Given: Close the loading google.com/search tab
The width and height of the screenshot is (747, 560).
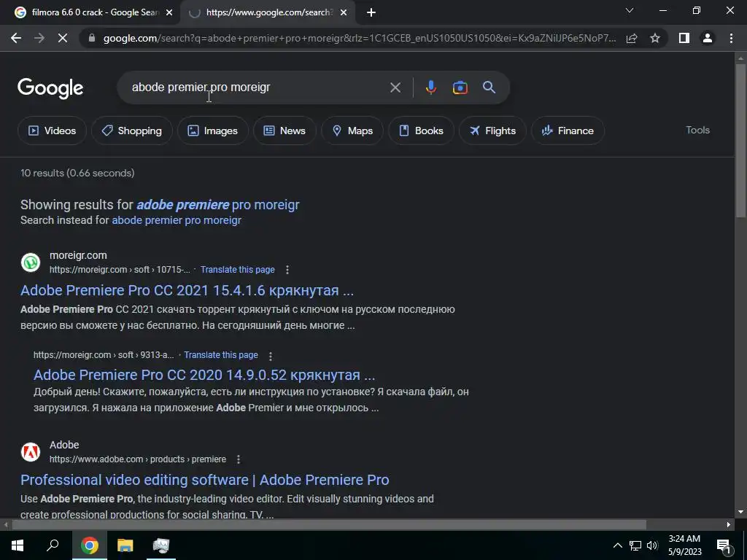Looking at the screenshot, I should (344, 13).
